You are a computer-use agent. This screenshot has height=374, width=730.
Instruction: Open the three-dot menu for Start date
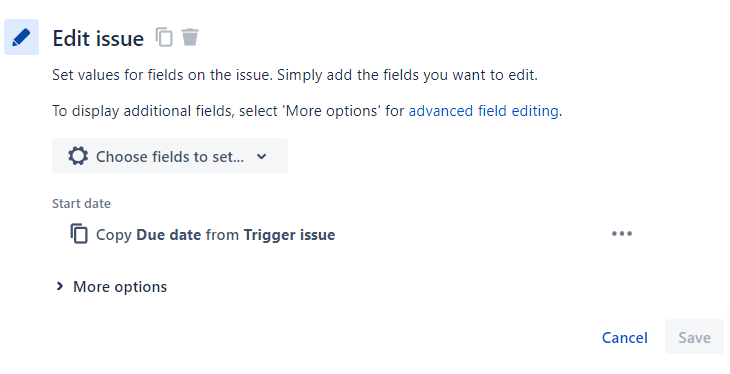[622, 234]
